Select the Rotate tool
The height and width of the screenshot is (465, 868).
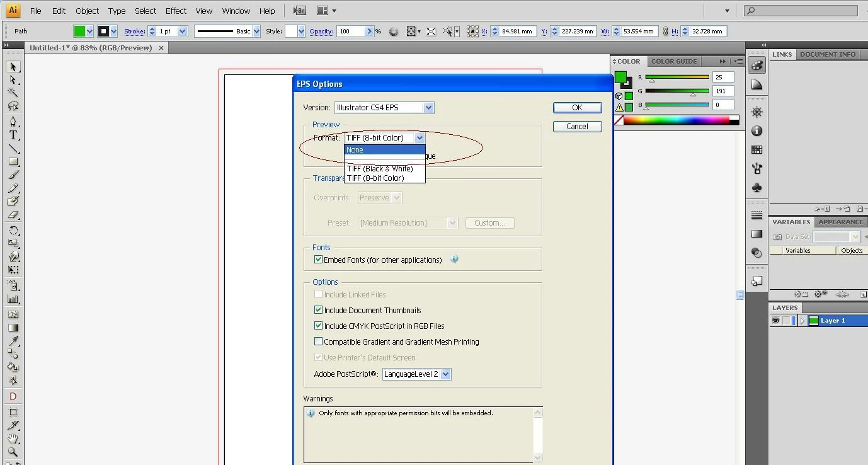coord(13,230)
